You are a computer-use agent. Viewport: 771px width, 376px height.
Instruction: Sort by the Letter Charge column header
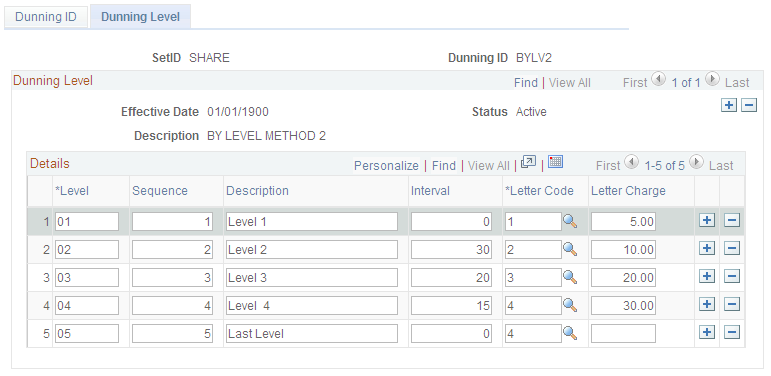point(628,191)
